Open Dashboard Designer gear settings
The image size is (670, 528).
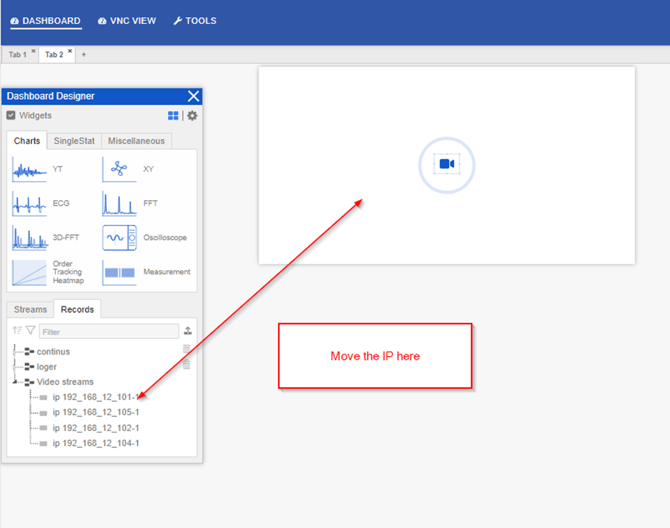pyautogui.click(x=192, y=116)
